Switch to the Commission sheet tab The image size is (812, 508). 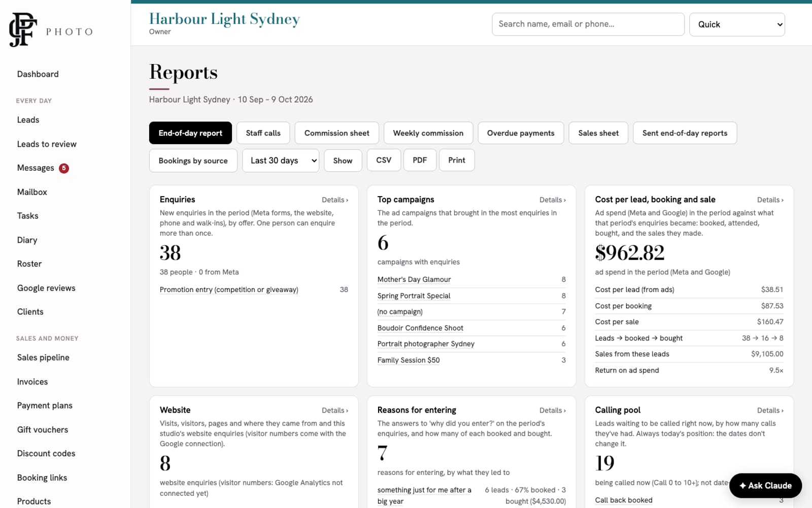[337, 133]
